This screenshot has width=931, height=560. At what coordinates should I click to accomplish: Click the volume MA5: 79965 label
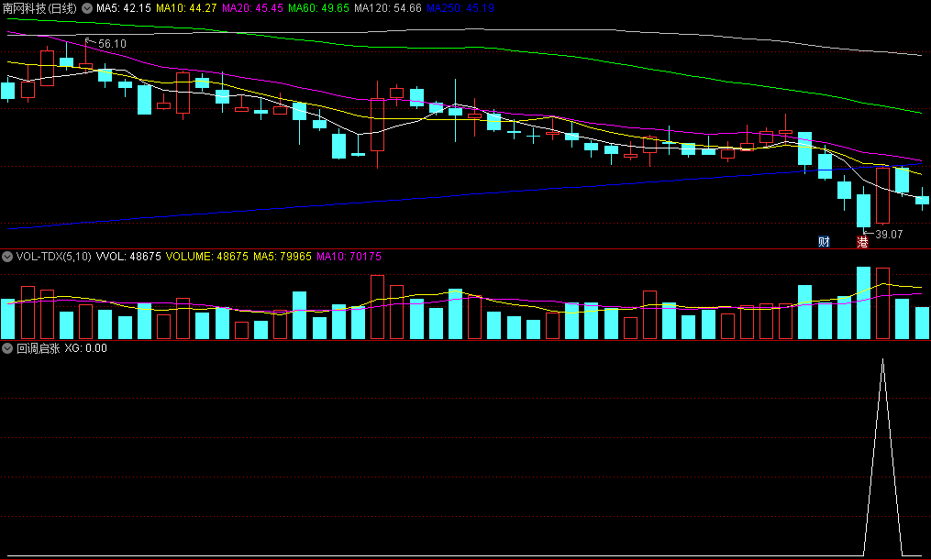[x=282, y=257]
